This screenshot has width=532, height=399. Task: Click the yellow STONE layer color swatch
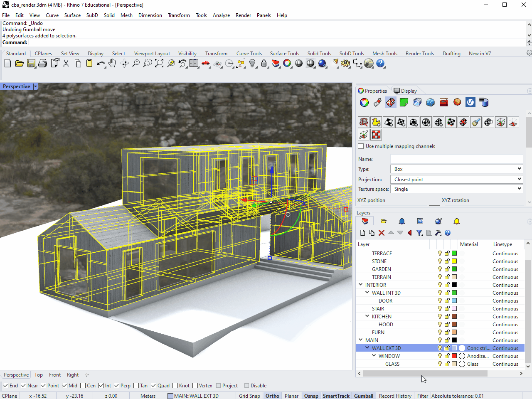click(x=454, y=261)
